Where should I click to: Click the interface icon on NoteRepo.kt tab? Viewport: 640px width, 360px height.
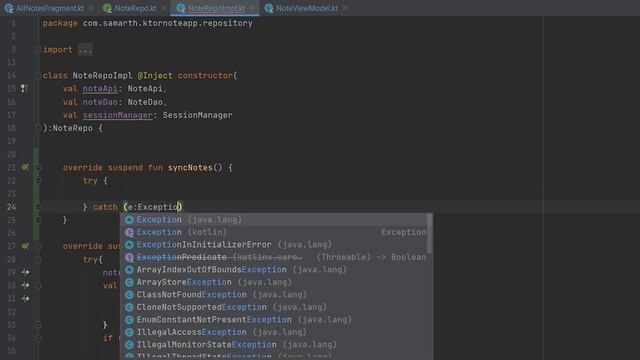point(107,8)
